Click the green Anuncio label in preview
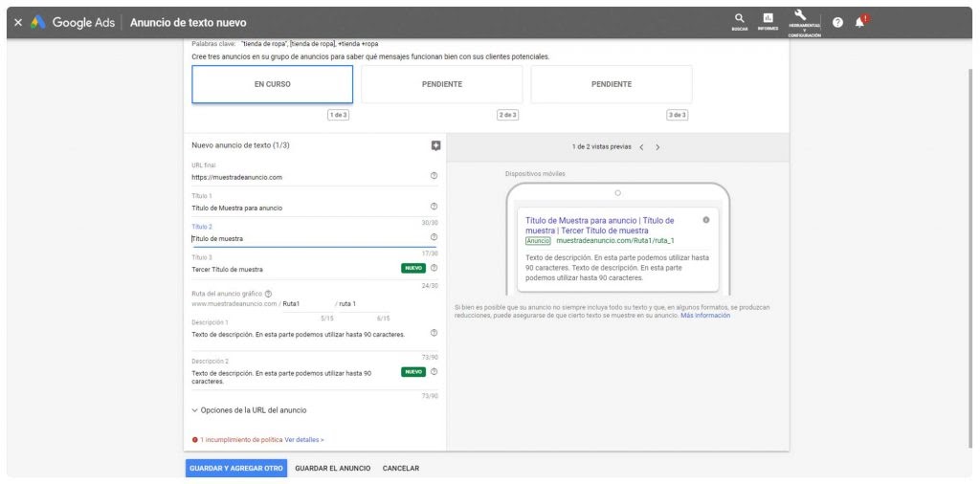Viewport: 980px width, 484px height. coord(538,240)
